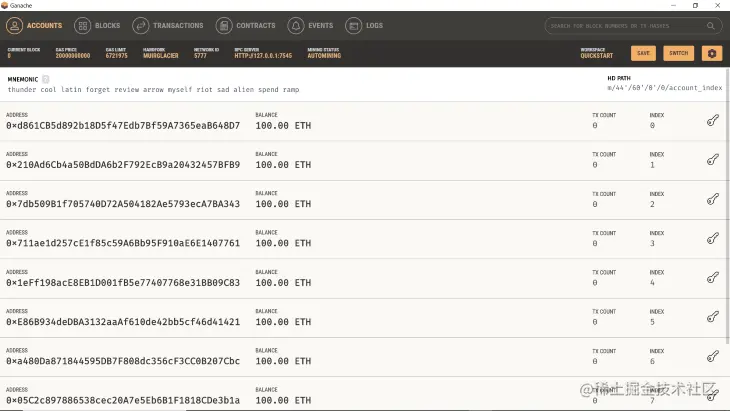Click the mnemonic phrase text
The width and height of the screenshot is (730, 411).
153,89
